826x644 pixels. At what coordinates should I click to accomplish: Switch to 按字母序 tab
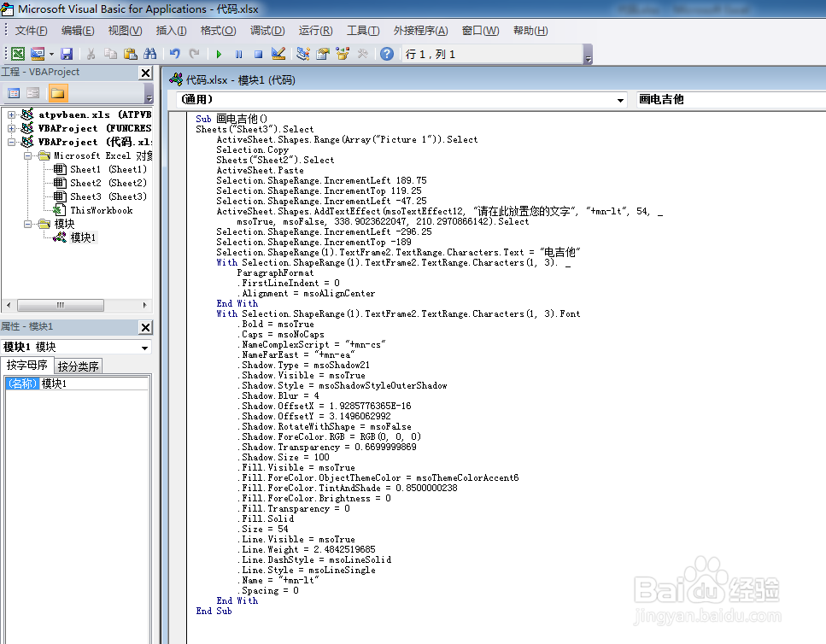26,365
